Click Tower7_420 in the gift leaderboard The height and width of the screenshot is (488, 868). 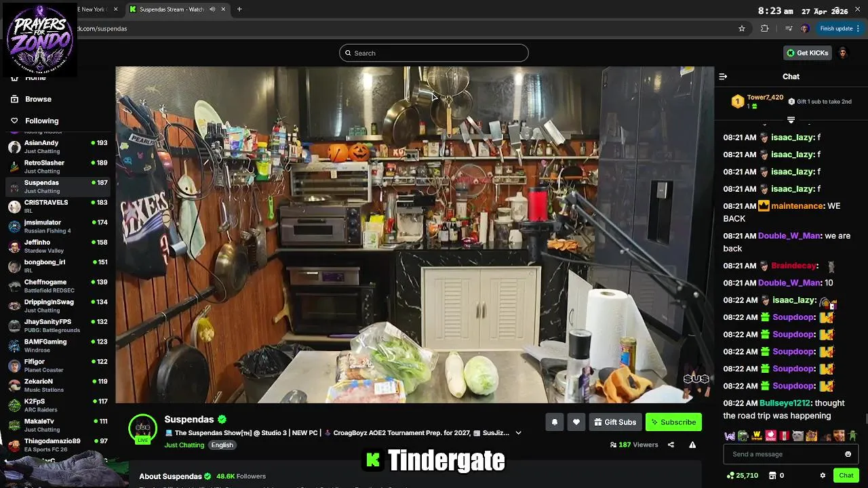tap(765, 98)
